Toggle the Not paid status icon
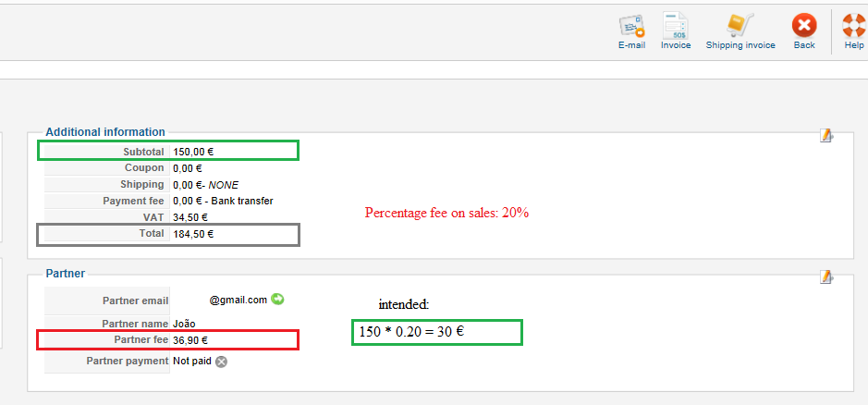The image size is (868, 405). point(222,362)
